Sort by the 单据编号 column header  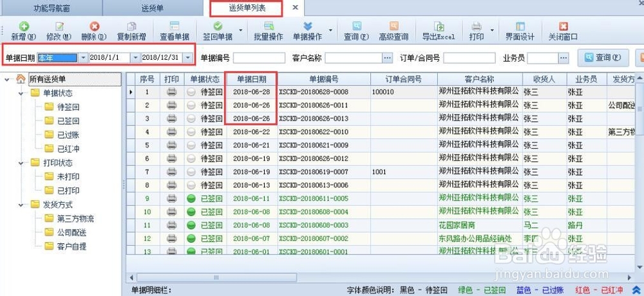point(324,79)
